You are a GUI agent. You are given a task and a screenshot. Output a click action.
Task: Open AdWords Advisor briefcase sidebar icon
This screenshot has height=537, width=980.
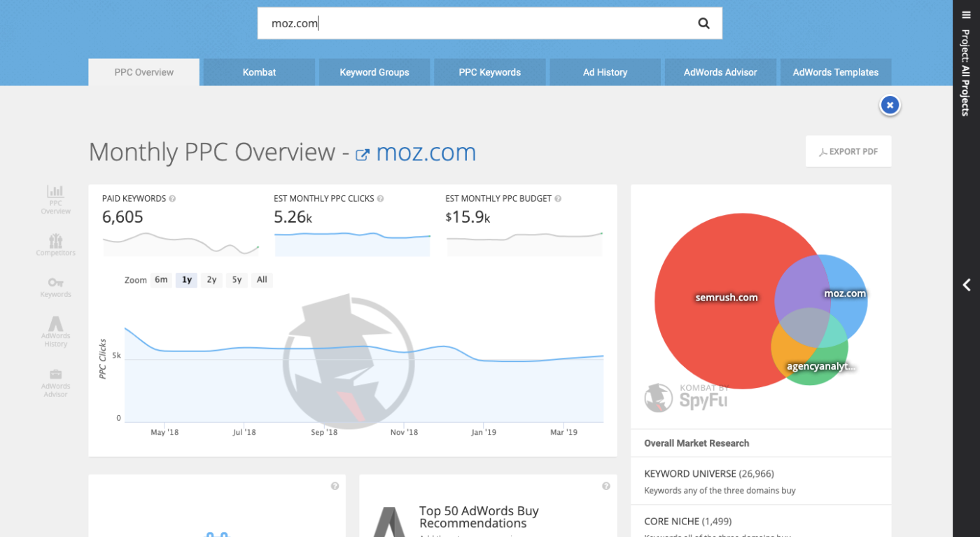click(x=55, y=383)
